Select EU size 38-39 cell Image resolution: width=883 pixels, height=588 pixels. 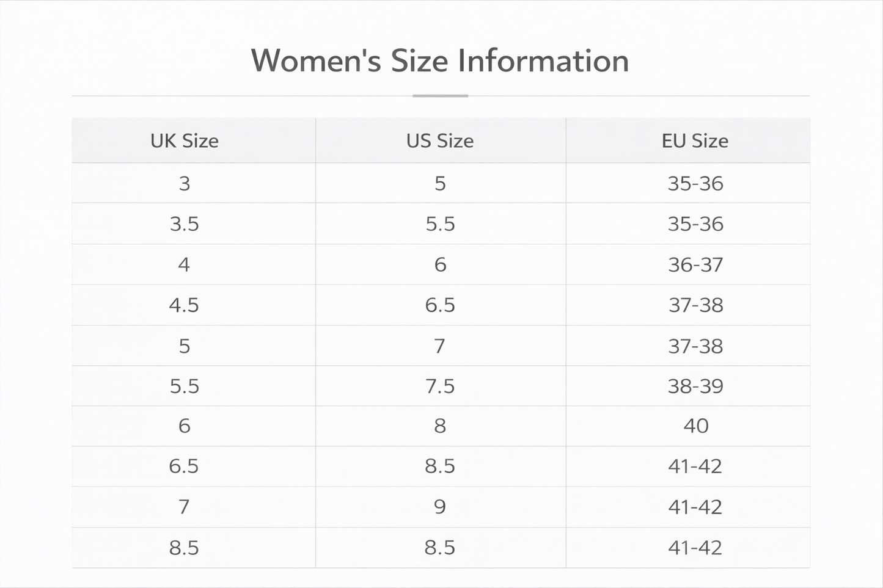[695, 386]
